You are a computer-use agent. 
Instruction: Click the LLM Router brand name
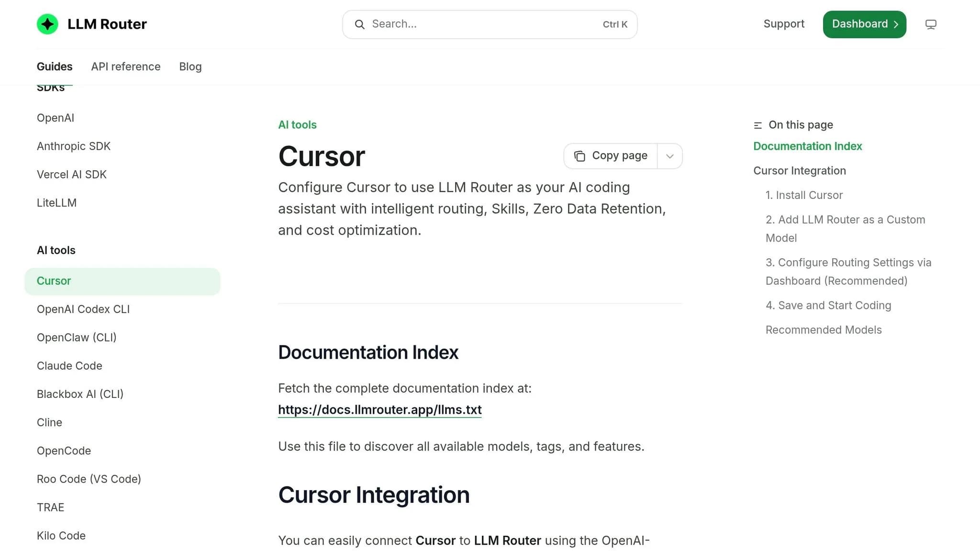[107, 24]
